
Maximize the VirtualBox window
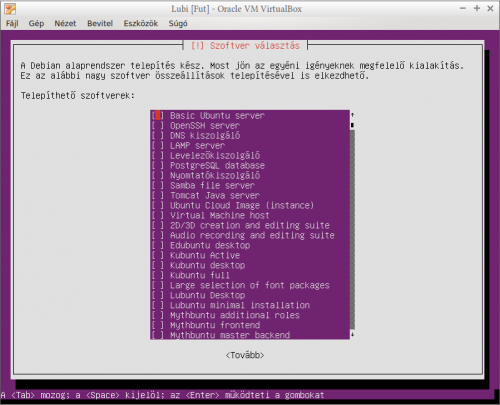[x=477, y=9]
